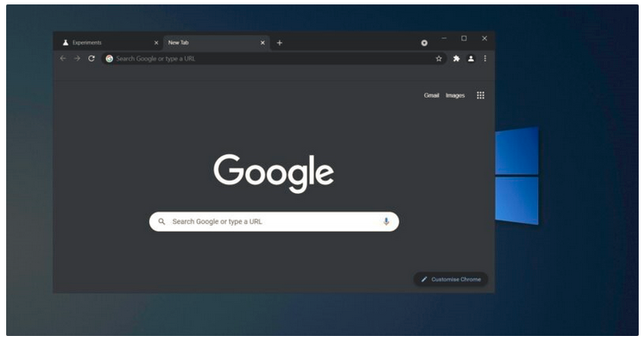Start voice search with microphone
The width and height of the screenshot is (644, 343).
coord(386,221)
